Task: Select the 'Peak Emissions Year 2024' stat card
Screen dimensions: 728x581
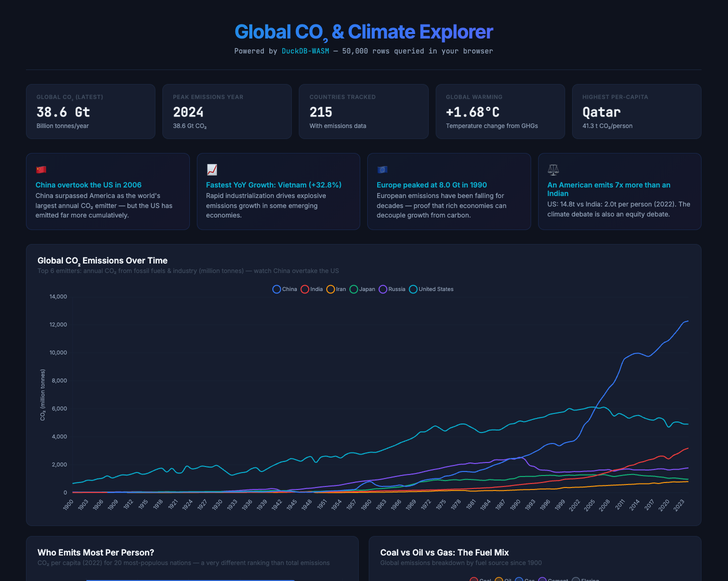Action: [227, 111]
